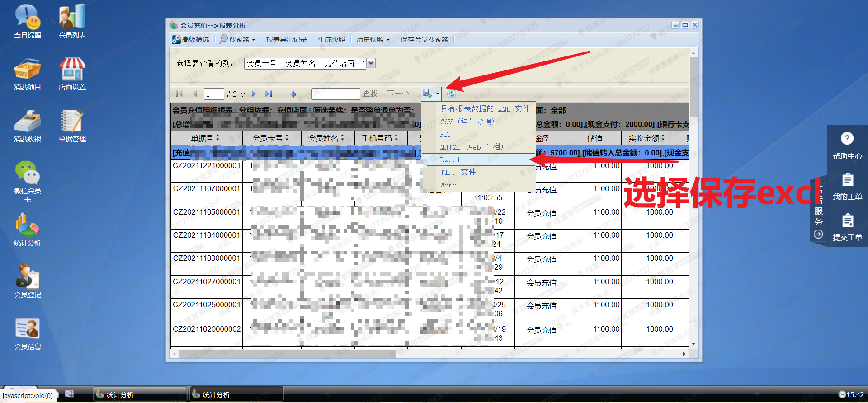Open 消费收银 cash register icon

pos(27,125)
